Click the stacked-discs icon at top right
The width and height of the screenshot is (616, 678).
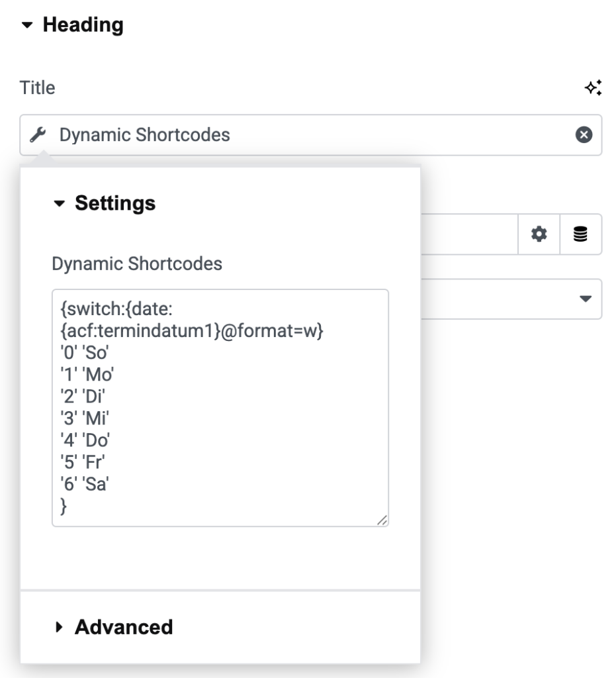581,234
